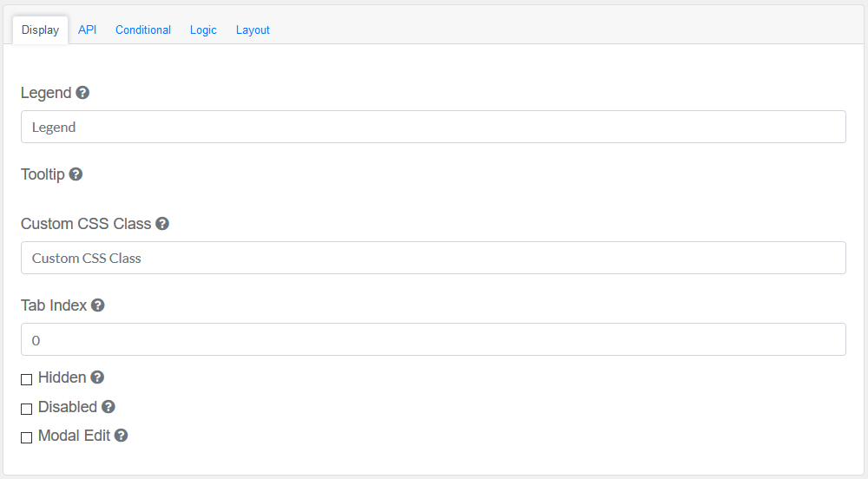Image resolution: width=868 pixels, height=479 pixels.
Task: Click the Tab Index input box
Action: pyautogui.click(x=433, y=339)
